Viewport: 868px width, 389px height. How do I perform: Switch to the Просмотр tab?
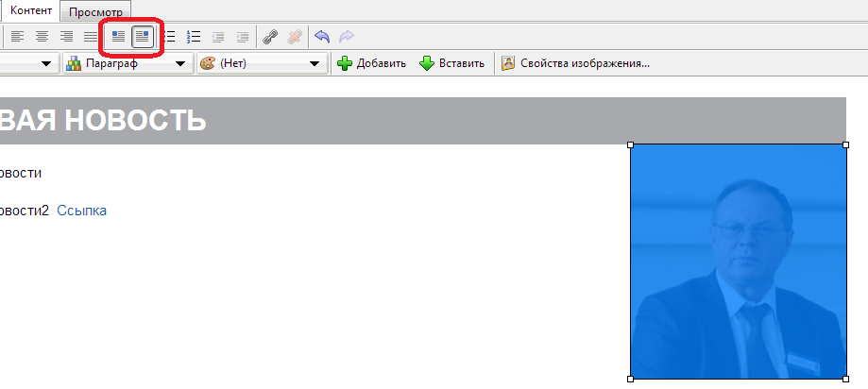coord(95,11)
